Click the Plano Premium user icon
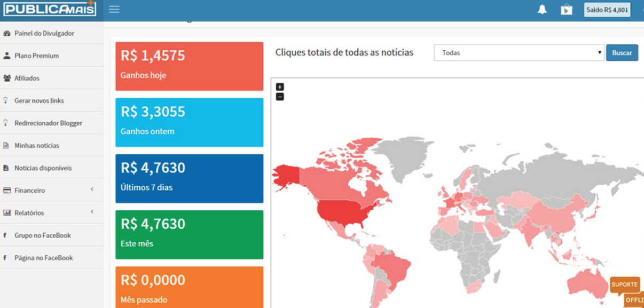The height and width of the screenshot is (308, 644). pyautogui.click(x=6, y=56)
